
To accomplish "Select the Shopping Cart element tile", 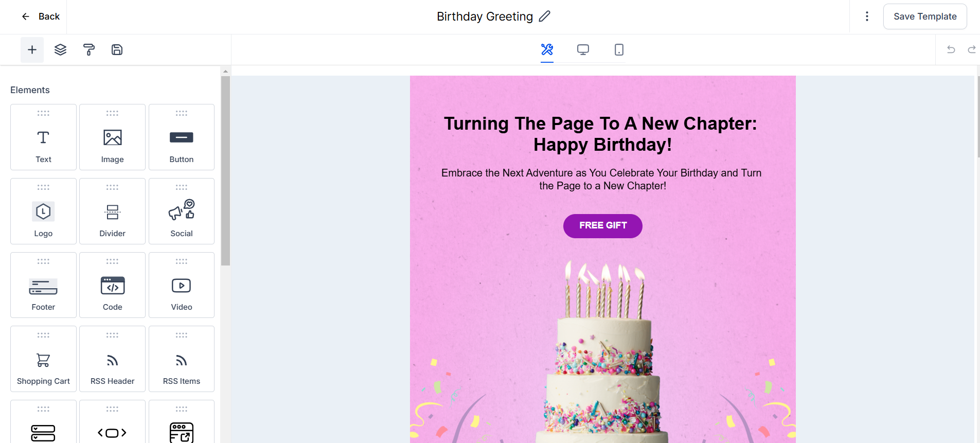I will click(x=43, y=359).
